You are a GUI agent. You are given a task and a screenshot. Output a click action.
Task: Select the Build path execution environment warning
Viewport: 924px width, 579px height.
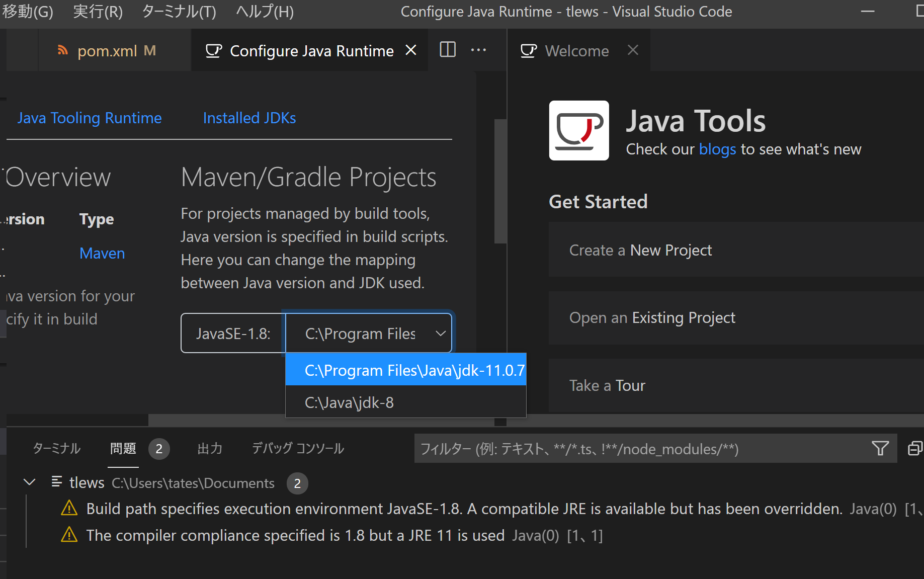[464, 509]
